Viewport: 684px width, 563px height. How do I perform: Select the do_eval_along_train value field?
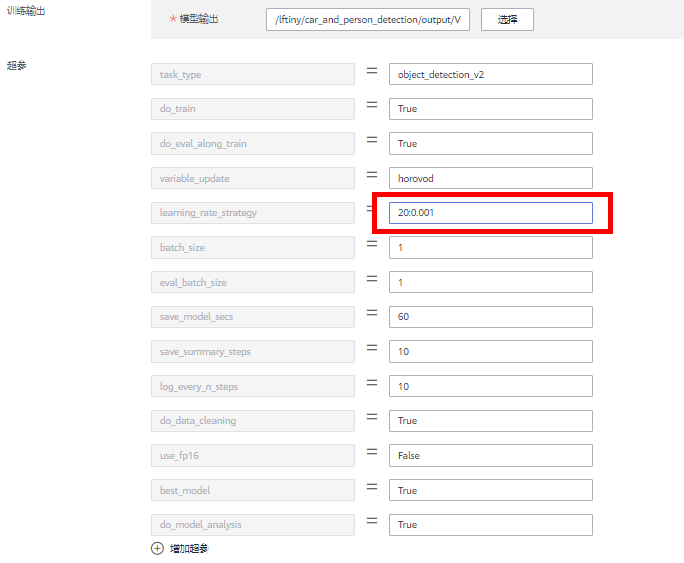pyautogui.click(x=490, y=144)
